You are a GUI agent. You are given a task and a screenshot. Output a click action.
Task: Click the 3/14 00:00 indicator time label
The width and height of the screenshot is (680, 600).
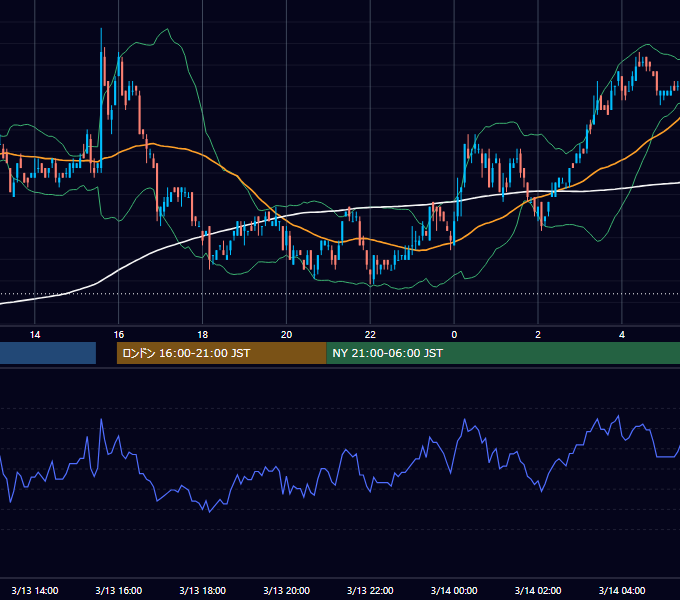[454, 590]
